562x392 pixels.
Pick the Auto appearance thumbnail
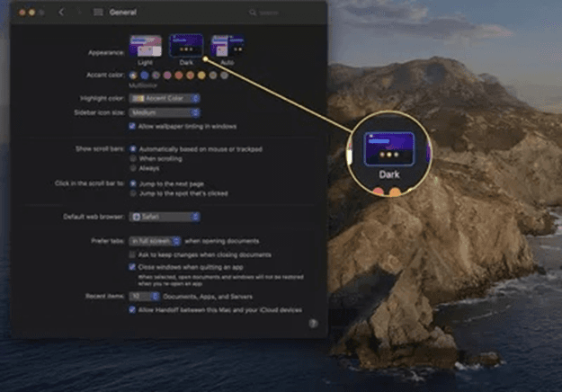click(225, 46)
